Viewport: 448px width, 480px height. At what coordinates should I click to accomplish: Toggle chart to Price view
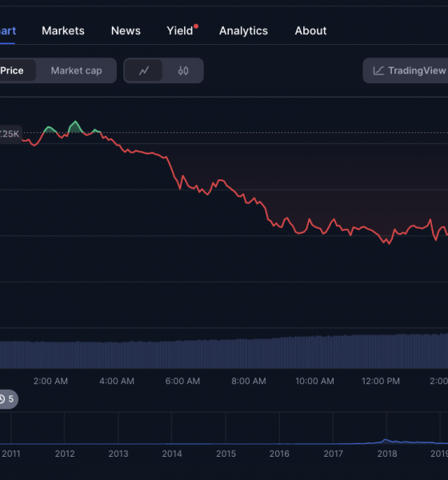18,70
